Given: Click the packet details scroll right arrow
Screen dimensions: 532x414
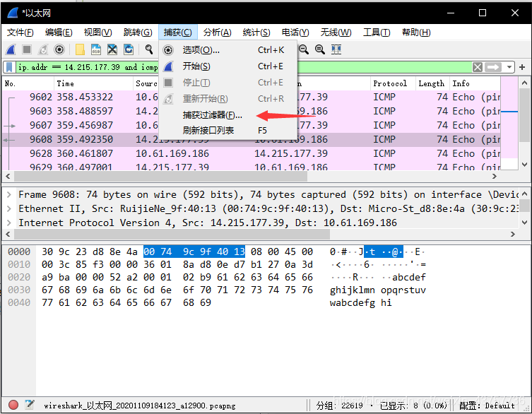Looking at the screenshot, I should tap(513, 234).
